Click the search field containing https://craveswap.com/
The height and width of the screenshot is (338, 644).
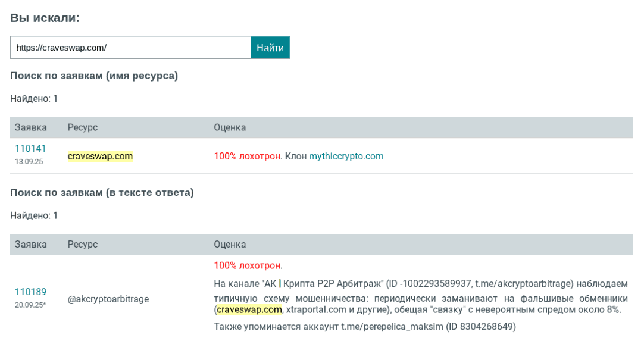(130, 48)
